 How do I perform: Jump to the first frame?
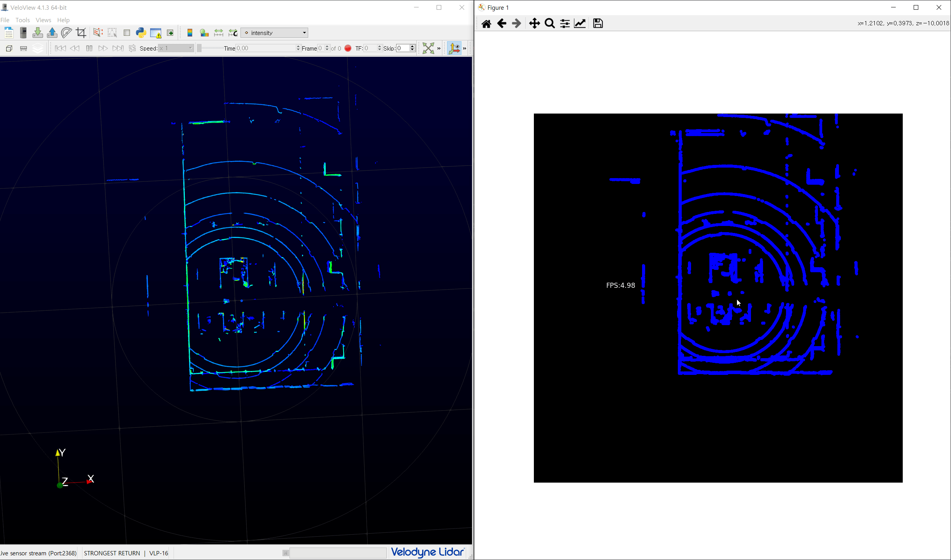tap(60, 48)
